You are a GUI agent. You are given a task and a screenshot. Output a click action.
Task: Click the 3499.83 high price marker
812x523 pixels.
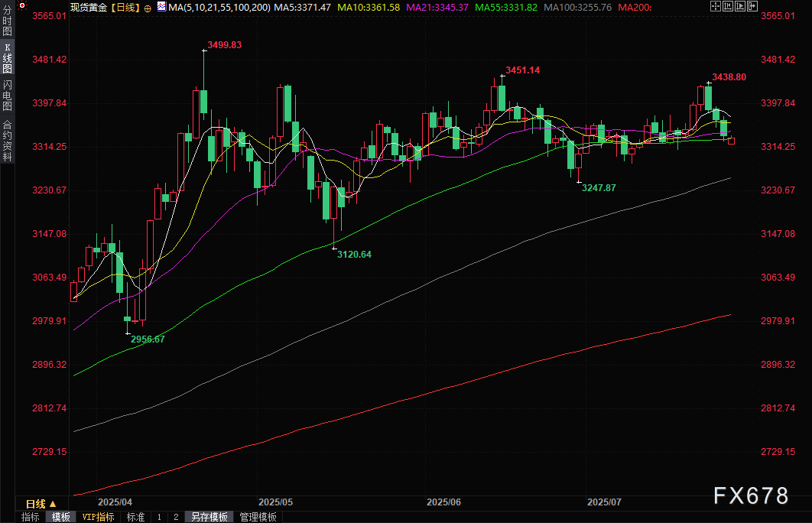225,45
